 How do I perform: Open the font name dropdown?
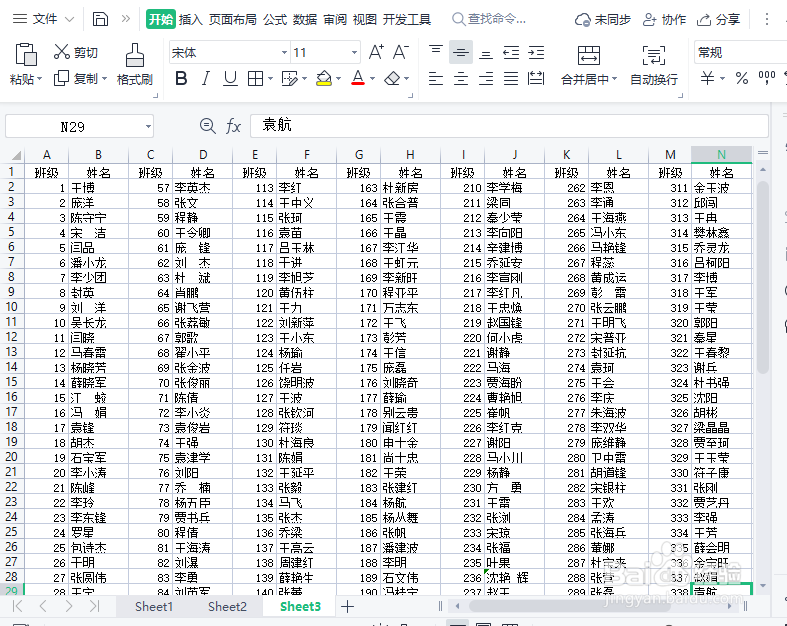point(284,52)
